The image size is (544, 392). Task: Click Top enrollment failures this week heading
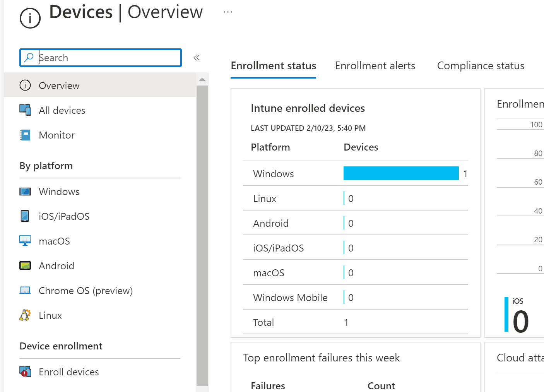point(322,358)
